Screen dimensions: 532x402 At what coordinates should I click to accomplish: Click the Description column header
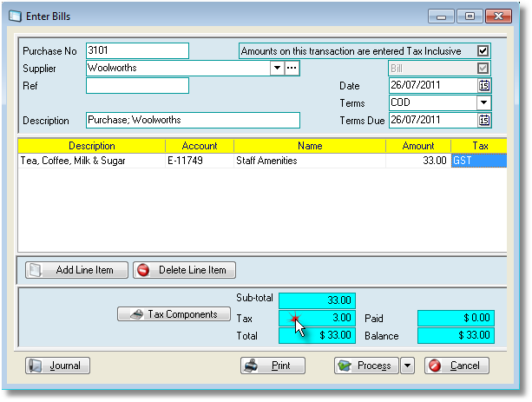pyautogui.click(x=91, y=146)
